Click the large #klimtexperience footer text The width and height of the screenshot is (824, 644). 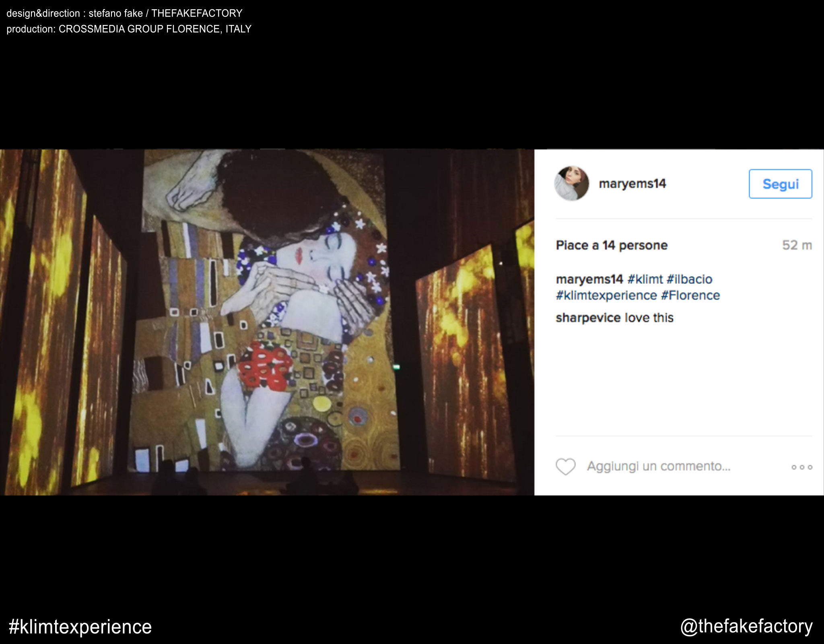tap(80, 627)
